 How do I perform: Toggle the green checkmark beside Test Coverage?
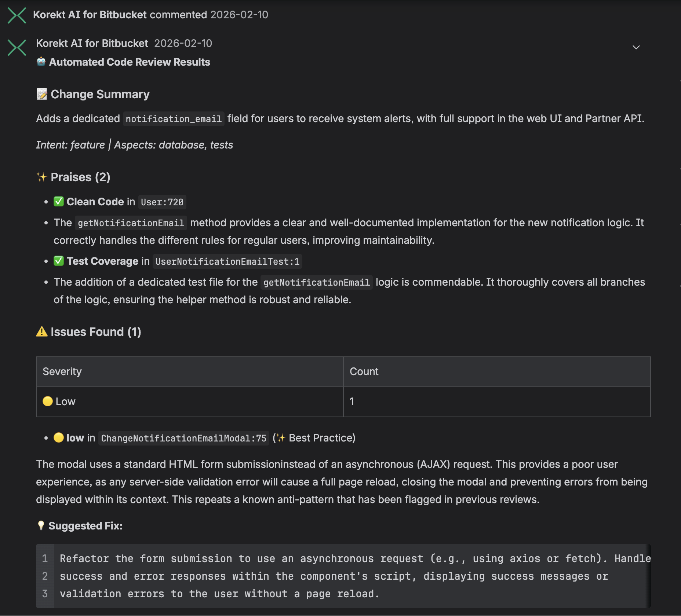[58, 261]
